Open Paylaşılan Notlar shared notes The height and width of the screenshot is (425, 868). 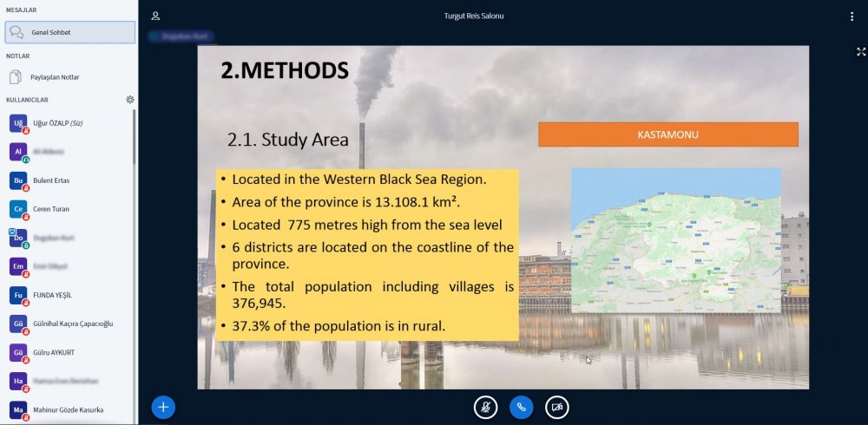click(56, 77)
